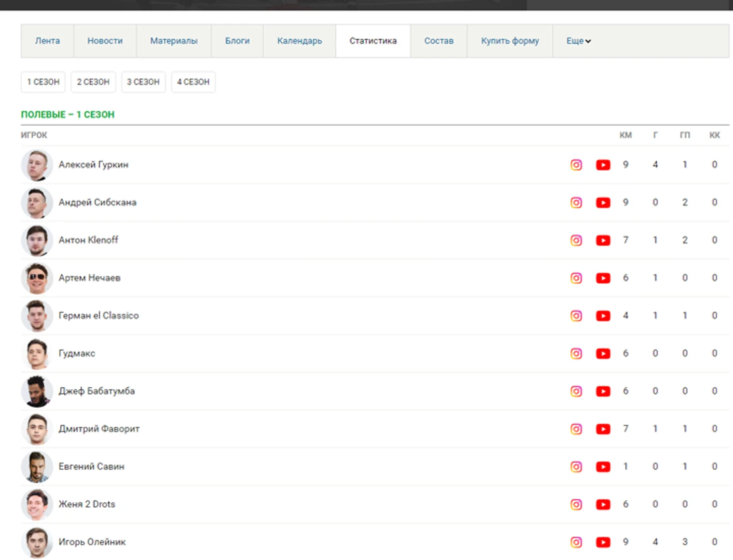Image resolution: width=733 pixels, height=560 pixels.
Task: Open Джеф Бабатумба's Instagram icon
Action: [x=576, y=391]
